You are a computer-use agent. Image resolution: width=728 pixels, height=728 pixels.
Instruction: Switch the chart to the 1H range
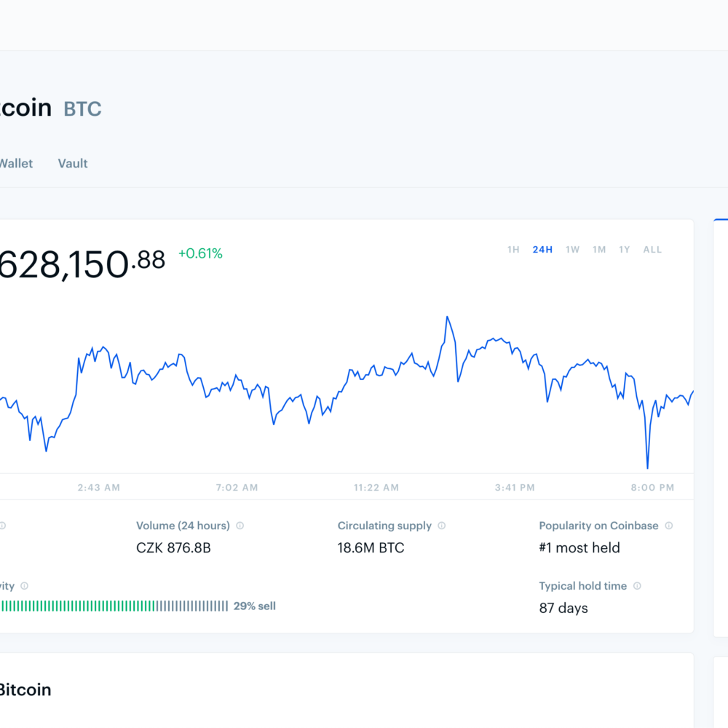point(513,250)
